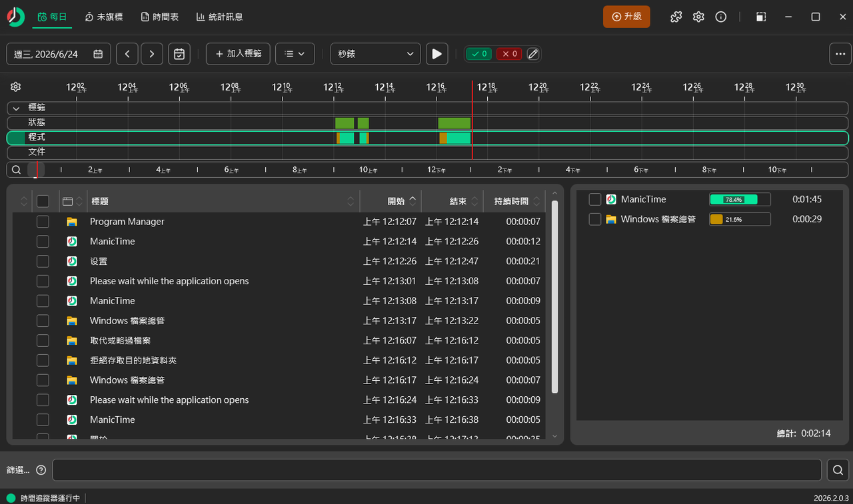853x504 pixels.
Task: Click the ManicTime 78.4% usage bar
Action: coord(740,199)
